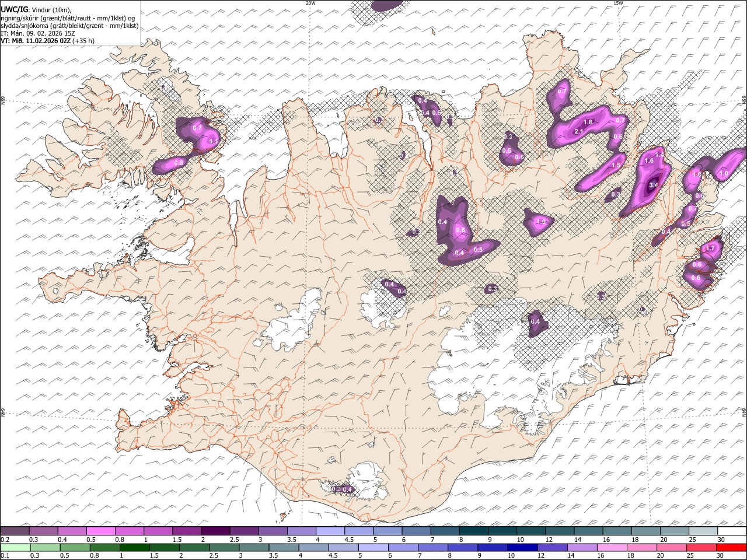Click the violet rain swatch starting at 14
Viewport: 747px width, 560px height.
click(582, 547)
